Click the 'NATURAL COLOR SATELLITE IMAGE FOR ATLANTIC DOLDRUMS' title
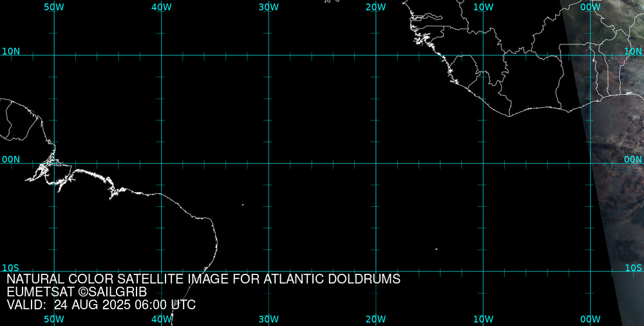644x326 pixels. point(204,279)
